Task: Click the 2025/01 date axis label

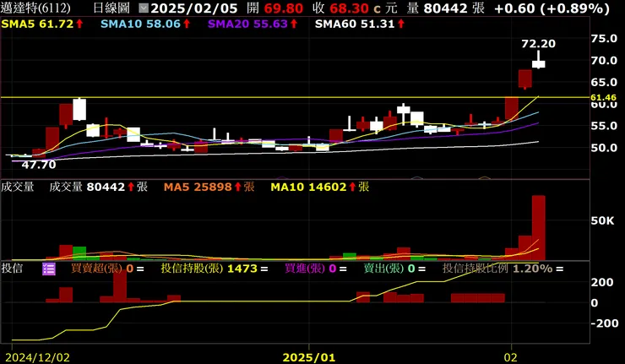Action: [309, 357]
